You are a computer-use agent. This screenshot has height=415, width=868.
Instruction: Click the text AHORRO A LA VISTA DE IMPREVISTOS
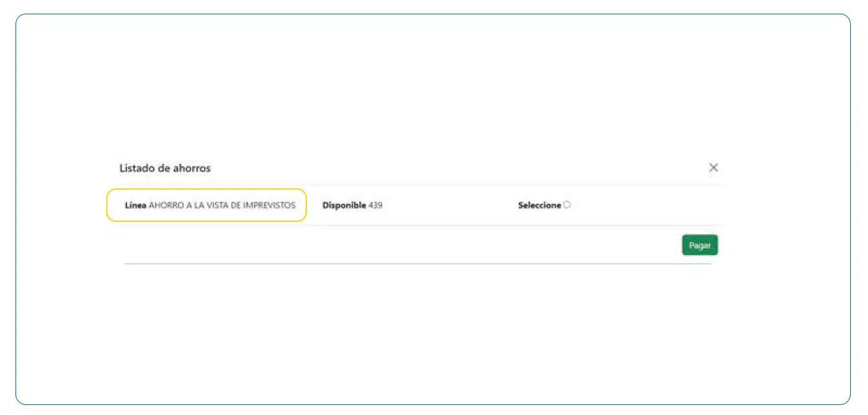pyautogui.click(x=222, y=205)
